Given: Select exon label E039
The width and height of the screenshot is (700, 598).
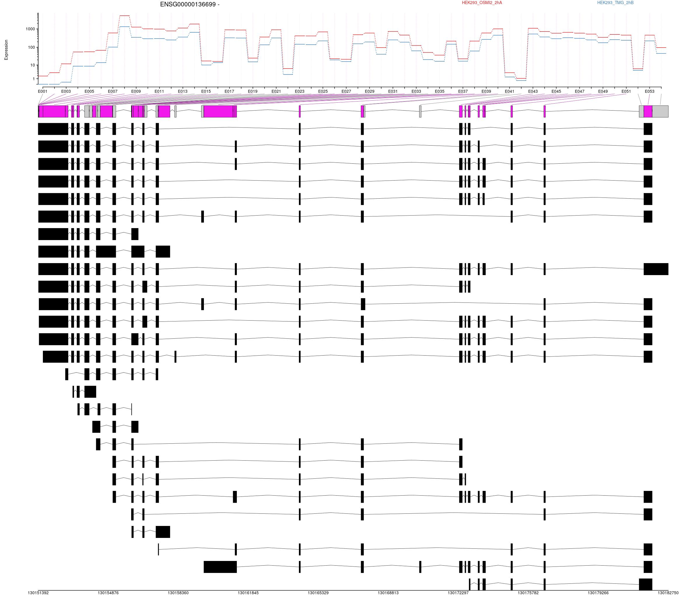Looking at the screenshot, I should tap(486, 91).
